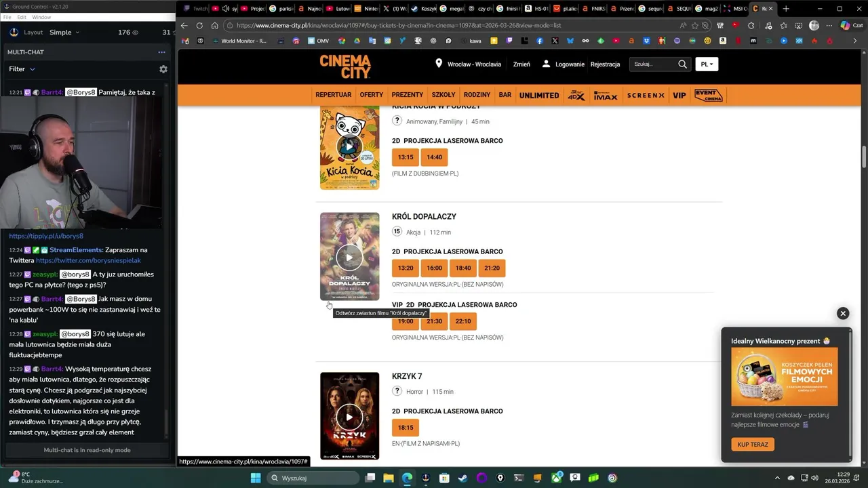This screenshot has height=488, width=868.
Task: Select VIP 22:10 showtime
Action: click(x=463, y=321)
